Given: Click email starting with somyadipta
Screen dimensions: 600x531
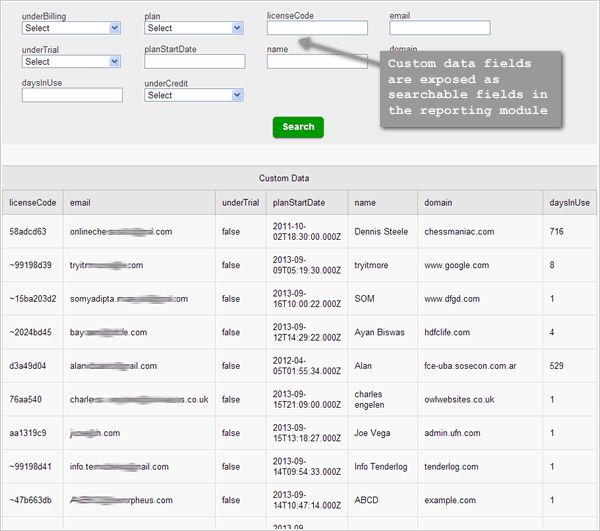Looking at the screenshot, I should coord(129,299).
